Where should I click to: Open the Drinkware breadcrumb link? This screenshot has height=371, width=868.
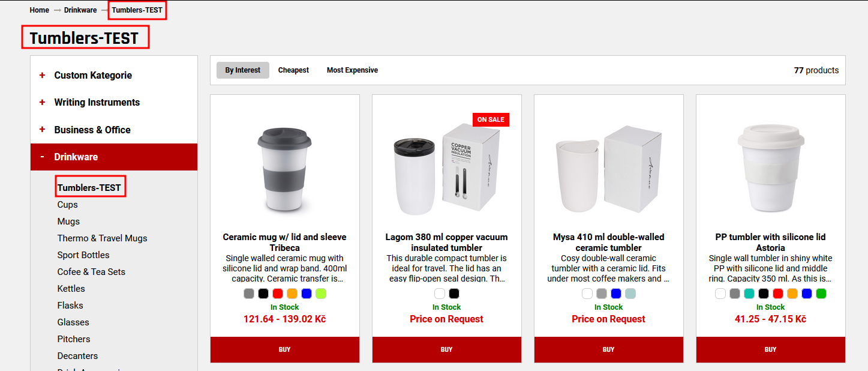coord(80,10)
